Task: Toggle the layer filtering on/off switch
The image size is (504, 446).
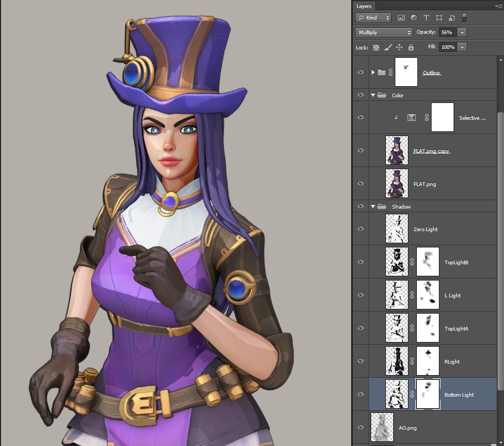Action: (464, 18)
